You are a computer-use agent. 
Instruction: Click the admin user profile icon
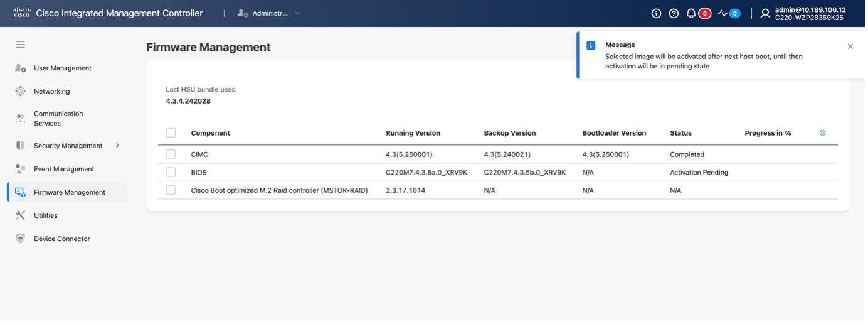(765, 13)
